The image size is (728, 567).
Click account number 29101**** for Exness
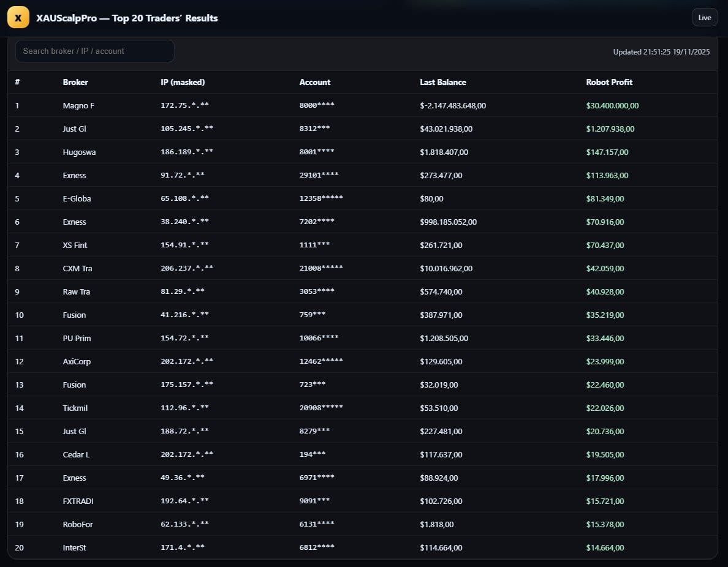coord(319,176)
